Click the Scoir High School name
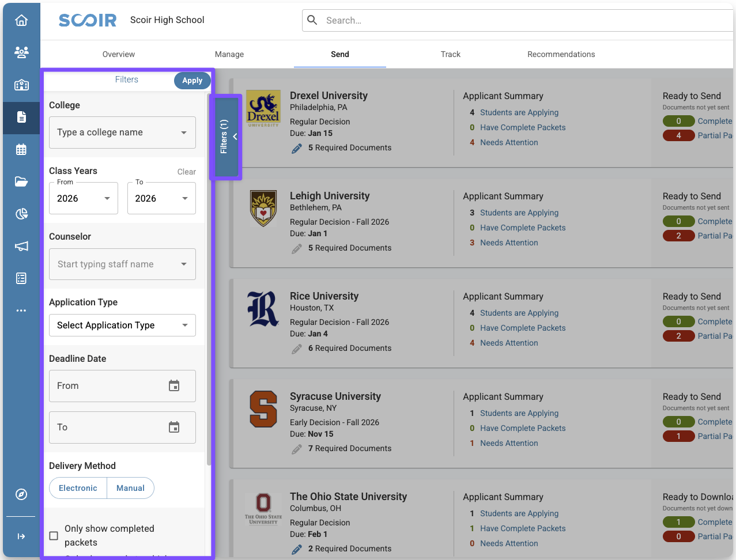Screen dimensions: 736x560 tap(167, 20)
